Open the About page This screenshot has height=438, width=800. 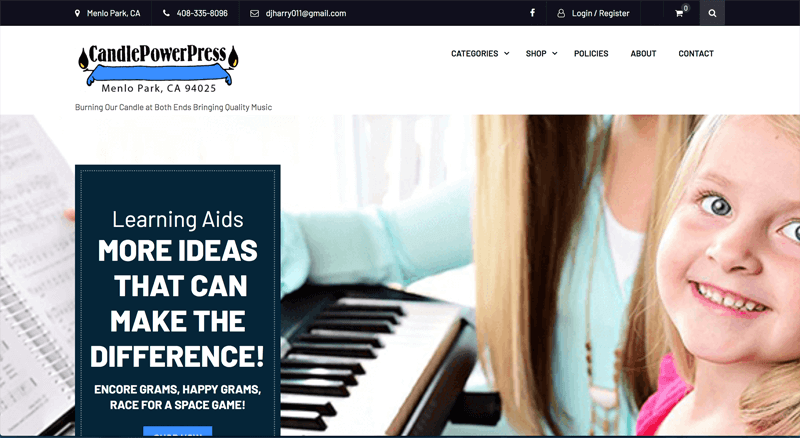(643, 53)
